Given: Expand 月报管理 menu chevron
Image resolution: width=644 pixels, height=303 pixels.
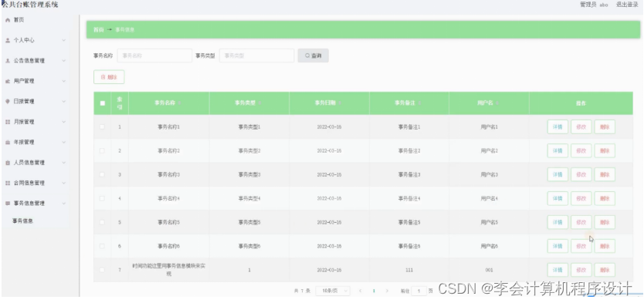Looking at the screenshot, I should point(63,122).
